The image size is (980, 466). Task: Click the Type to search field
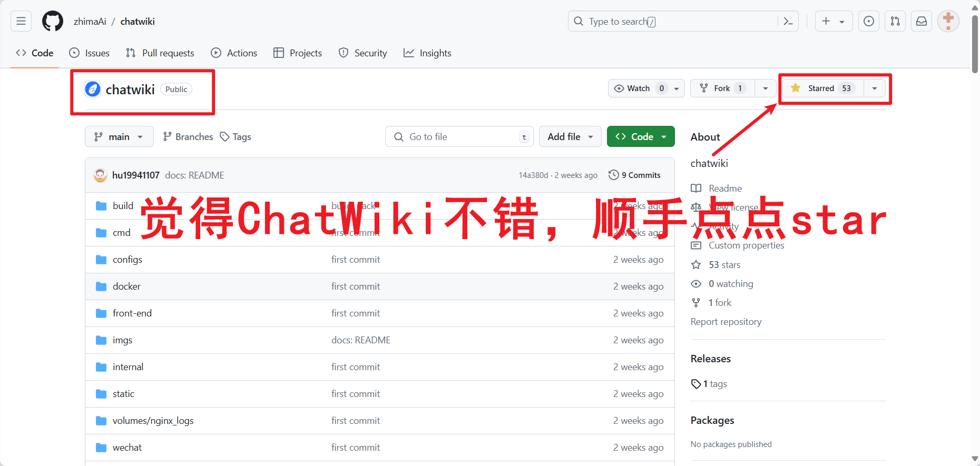click(683, 21)
